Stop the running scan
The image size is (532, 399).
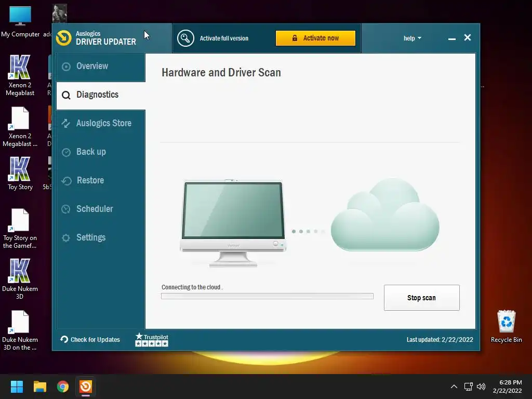click(421, 298)
